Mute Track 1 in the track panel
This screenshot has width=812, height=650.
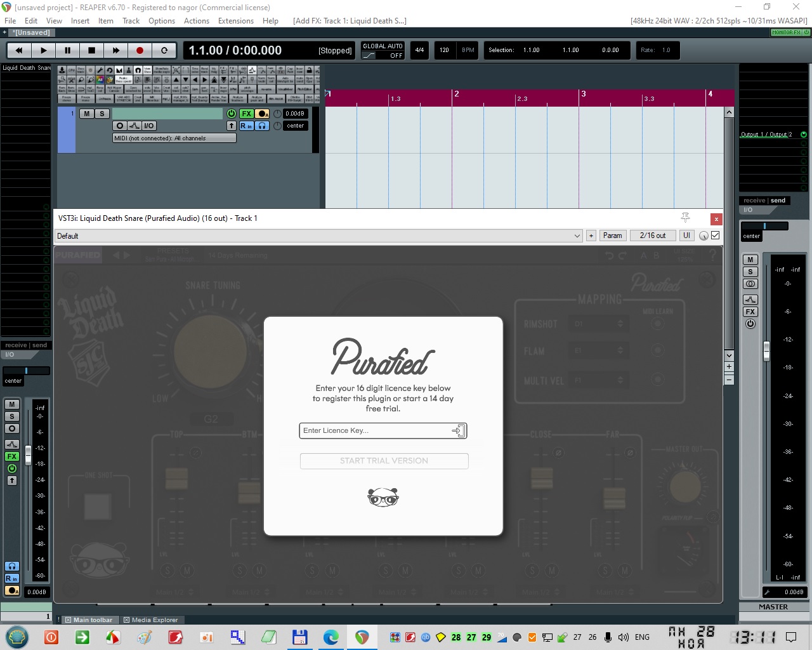pyautogui.click(x=87, y=114)
